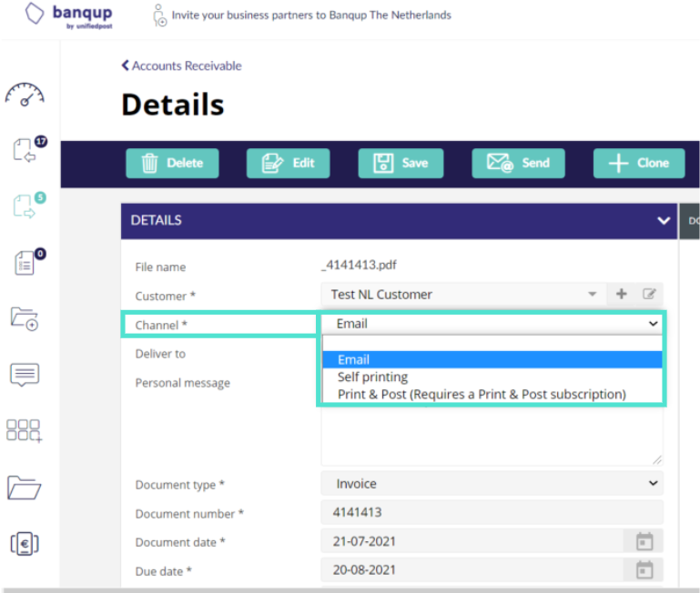
Task: Open the Document type dropdown
Action: (x=492, y=484)
